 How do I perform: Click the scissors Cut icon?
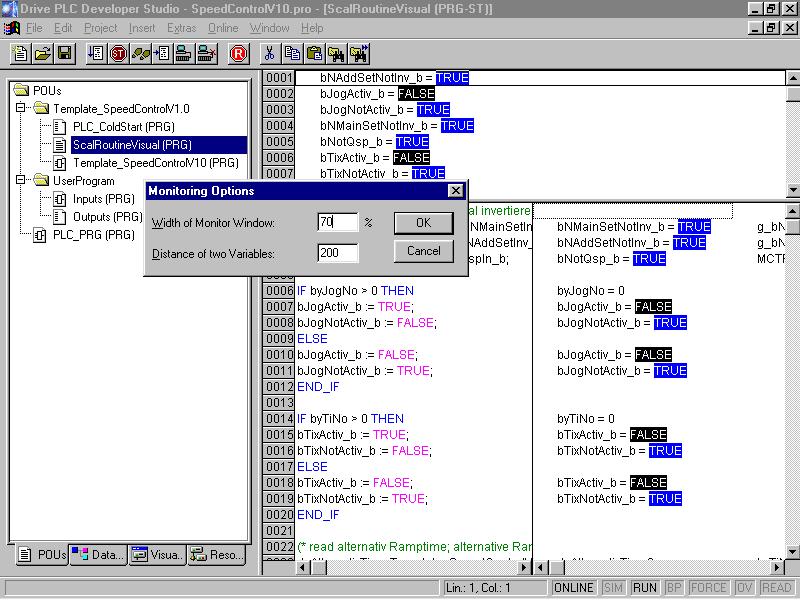coord(269,54)
